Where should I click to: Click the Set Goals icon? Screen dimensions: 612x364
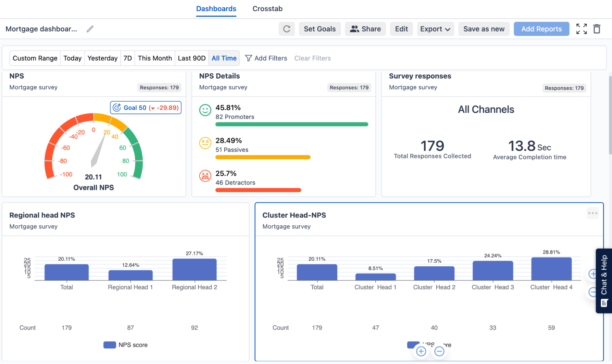(320, 29)
